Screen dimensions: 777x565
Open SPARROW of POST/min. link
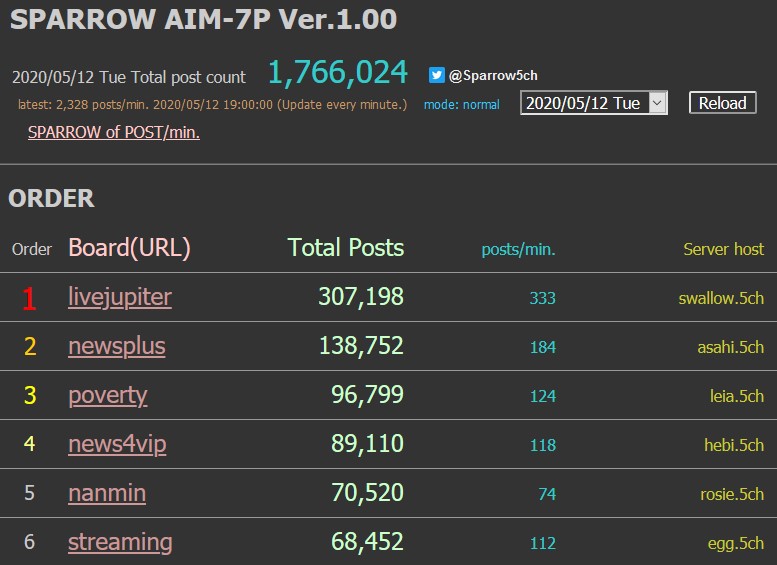tap(114, 132)
